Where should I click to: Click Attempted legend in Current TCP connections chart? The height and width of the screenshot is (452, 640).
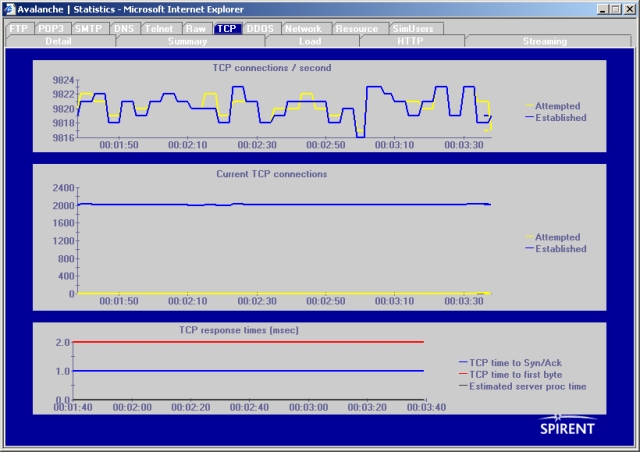coord(553,237)
